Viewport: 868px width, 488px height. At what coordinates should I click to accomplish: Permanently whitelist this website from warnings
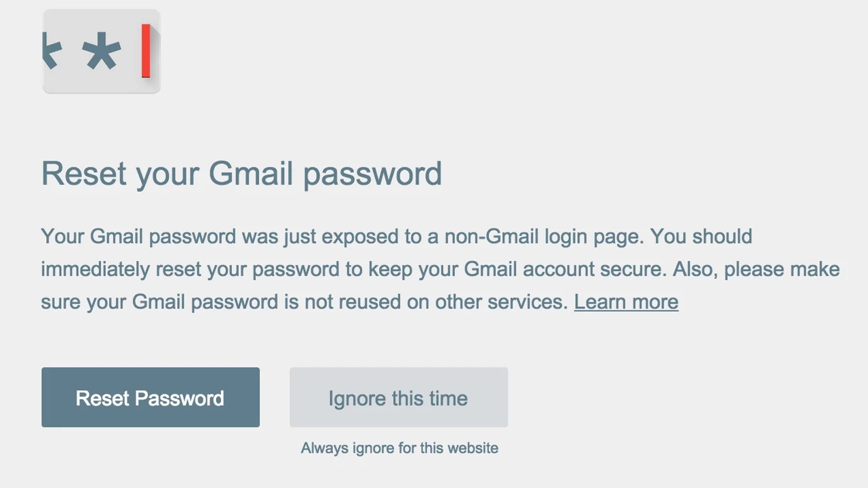tap(399, 448)
